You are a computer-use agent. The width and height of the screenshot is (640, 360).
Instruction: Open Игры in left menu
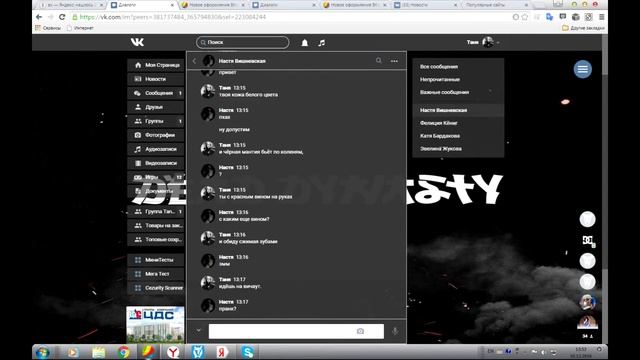[156, 177]
